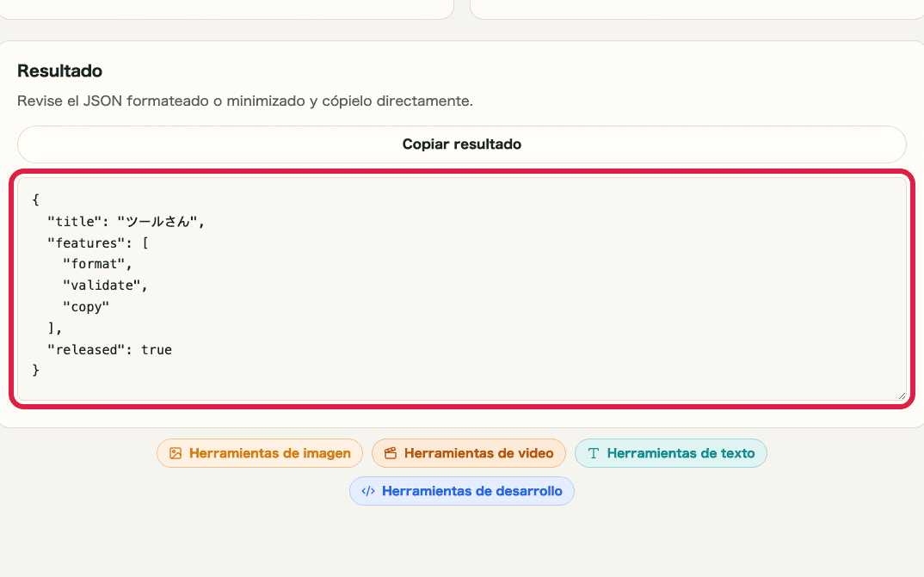Screen dimensions: 924x577
Task: Open the "Herramientas de imagen" category
Action: pyautogui.click(x=259, y=453)
